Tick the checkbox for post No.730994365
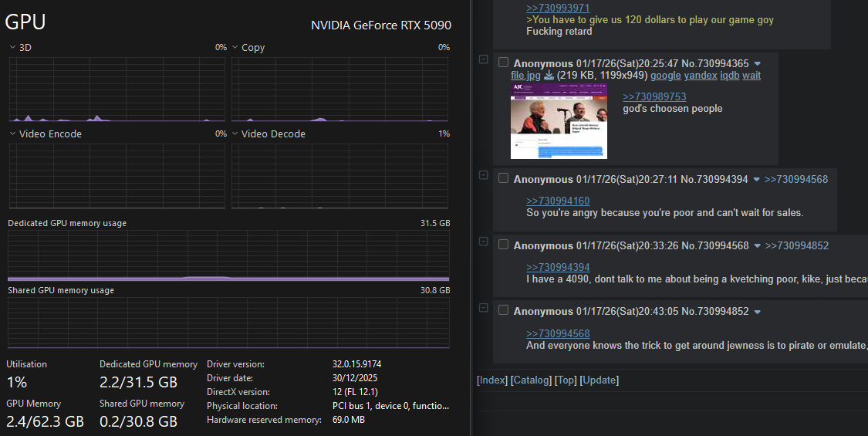The width and height of the screenshot is (868, 436). click(x=503, y=62)
